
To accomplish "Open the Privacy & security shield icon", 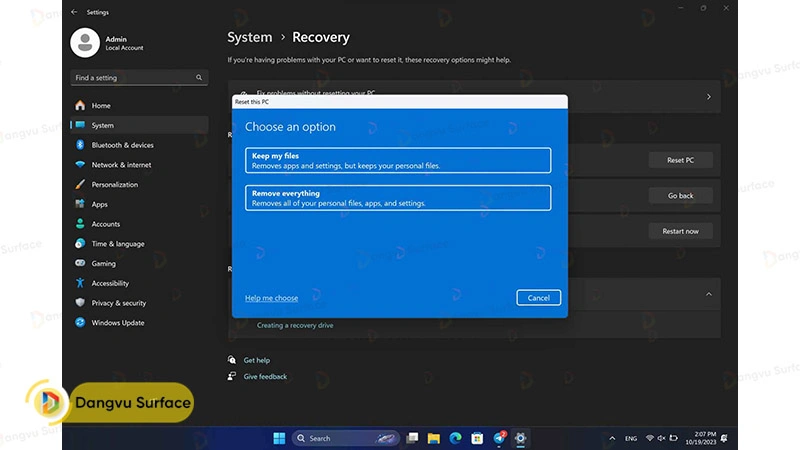I will (80, 303).
